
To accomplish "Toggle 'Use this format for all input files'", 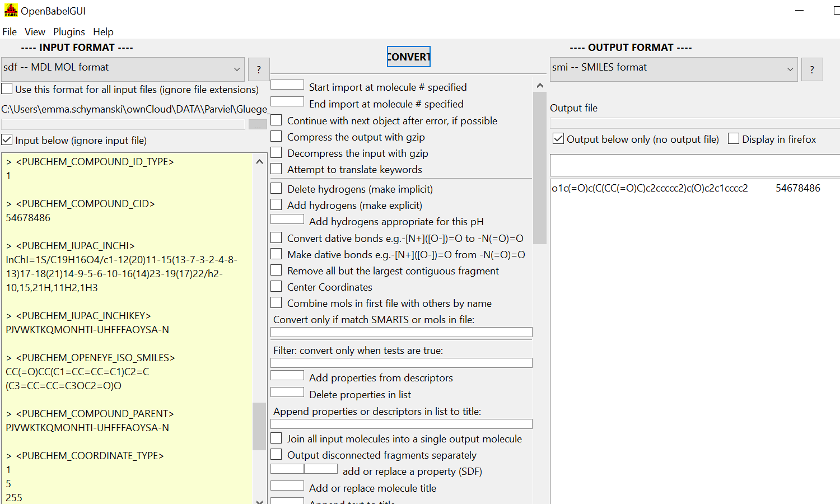I will click(7, 89).
